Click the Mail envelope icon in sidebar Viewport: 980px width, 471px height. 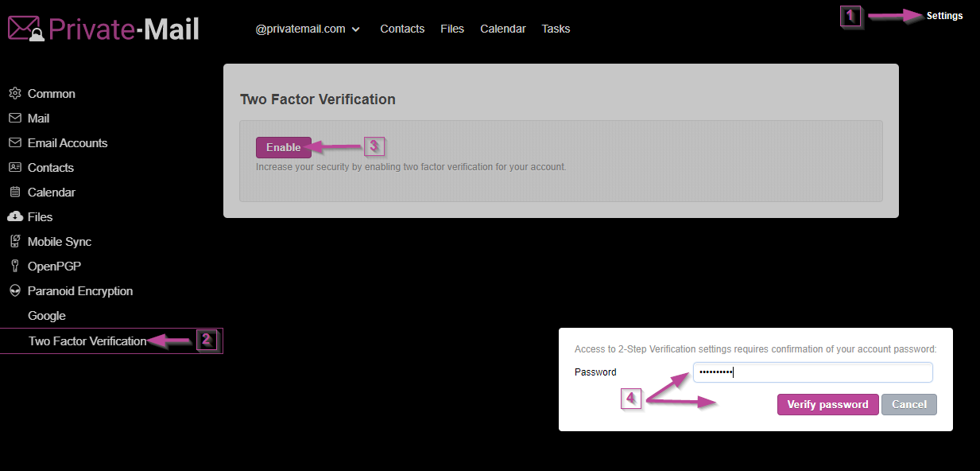click(14, 119)
